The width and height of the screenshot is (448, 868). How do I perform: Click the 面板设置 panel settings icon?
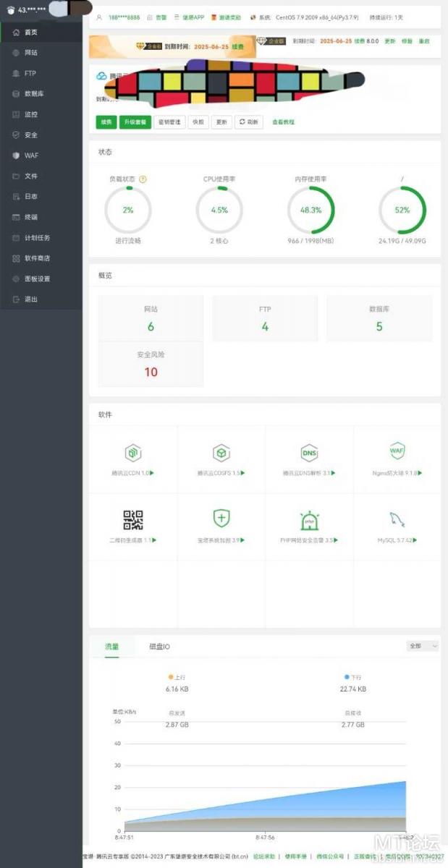pos(16,278)
